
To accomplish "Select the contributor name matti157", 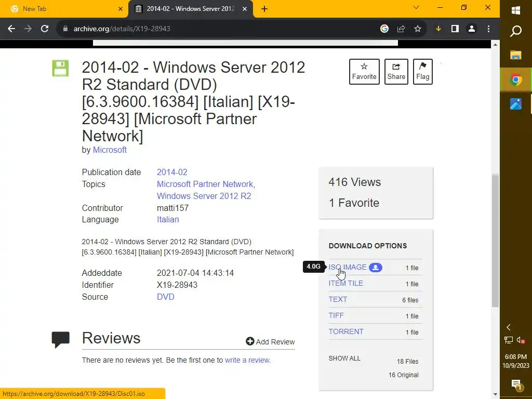I will pos(172,208).
